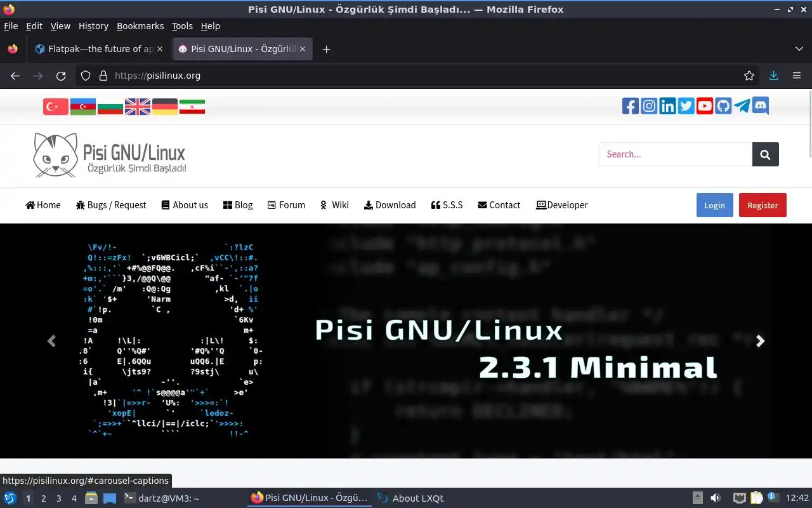Click the Pisi GNU/Linux cat logo
The width and height of the screenshot is (812, 508).
(110, 155)
